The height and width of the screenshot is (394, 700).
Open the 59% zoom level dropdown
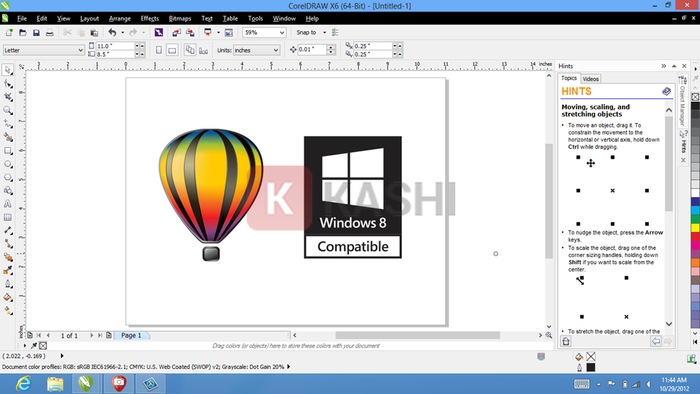pyautogui.click(x=282, y=33)
